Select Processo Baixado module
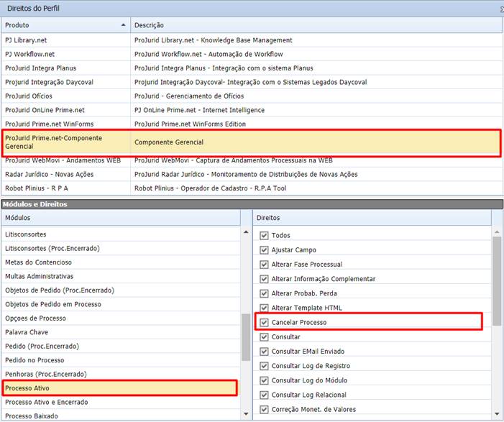This screenshot has width=504, height=422. tap(121, 416)
